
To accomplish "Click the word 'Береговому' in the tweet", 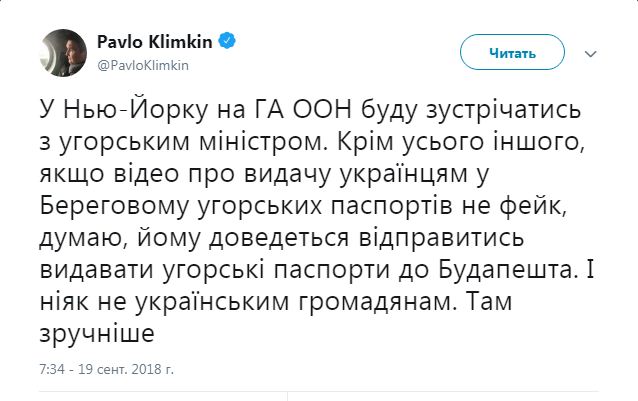I will (114, 207).
